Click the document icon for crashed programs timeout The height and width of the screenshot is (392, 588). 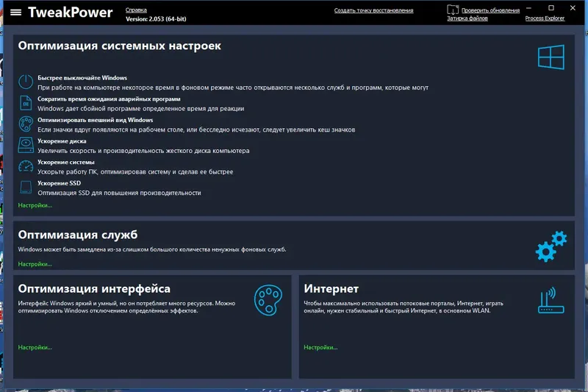coord(26,103)
